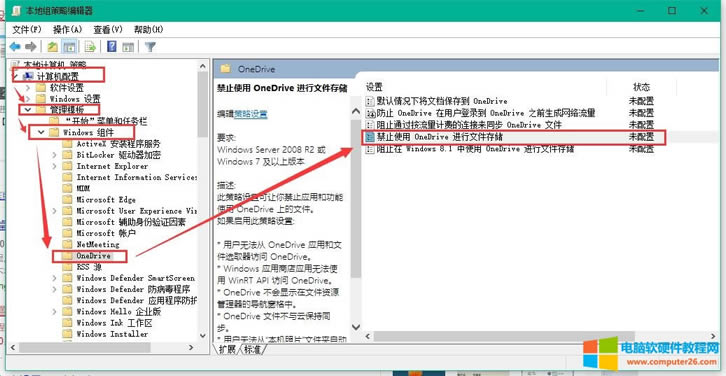The height and width of the screenshot is (376, 726).
Task: Click the folder icon beside Microsoft Edge
Action: tap(68, 200)
